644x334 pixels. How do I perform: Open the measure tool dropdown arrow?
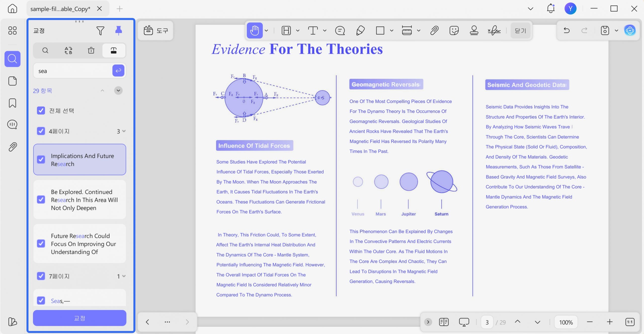(419, 31)
